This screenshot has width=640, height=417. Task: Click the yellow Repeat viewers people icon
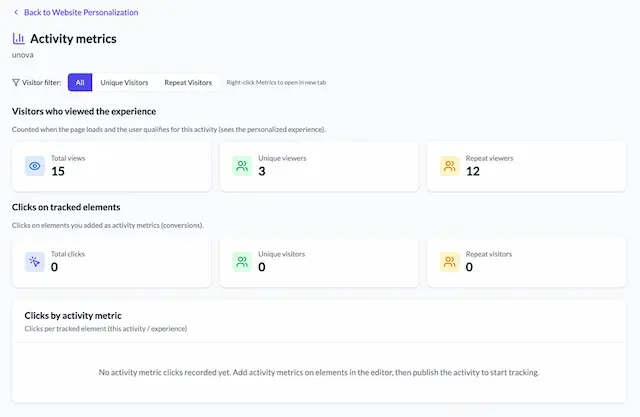point(449,166)
